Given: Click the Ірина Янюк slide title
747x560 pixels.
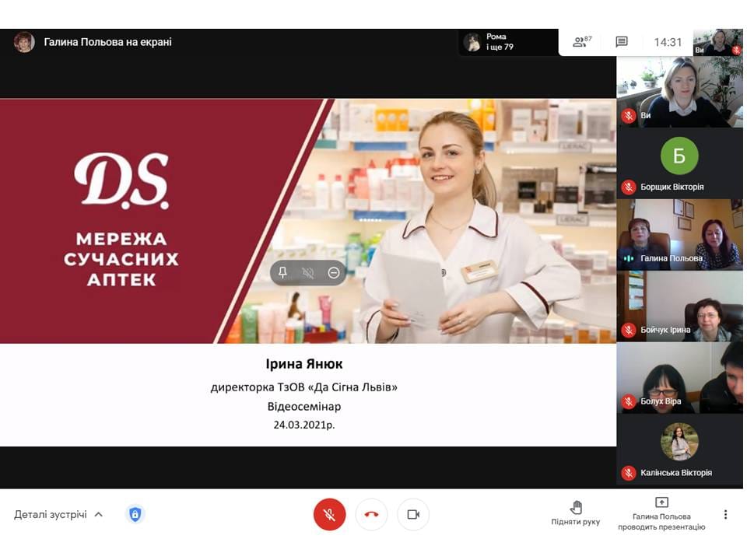Looking at the screenshot, I should (x=304, y=364).
